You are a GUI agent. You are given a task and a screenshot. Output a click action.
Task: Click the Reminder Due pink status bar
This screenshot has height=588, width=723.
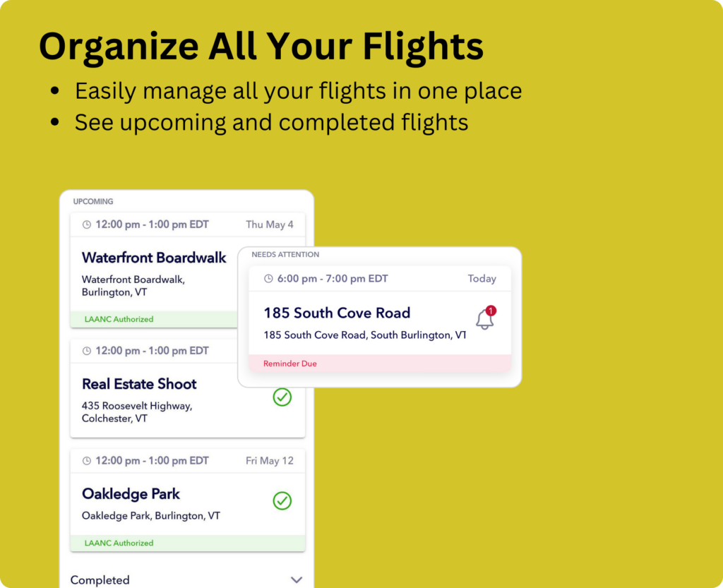(x=380, y=364)
